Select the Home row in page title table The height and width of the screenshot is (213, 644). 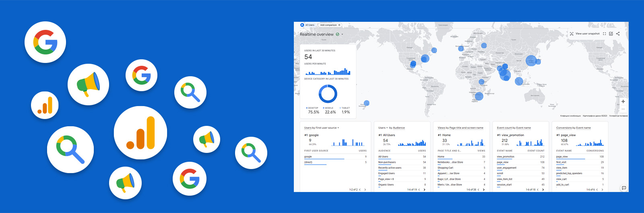461,157
